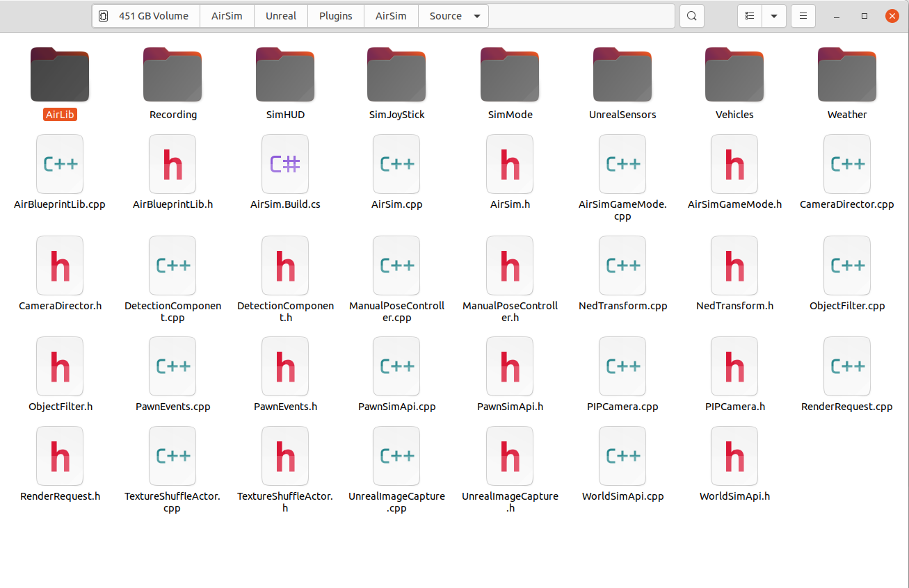Select PawnEvents.h header icon

point(285,366)
